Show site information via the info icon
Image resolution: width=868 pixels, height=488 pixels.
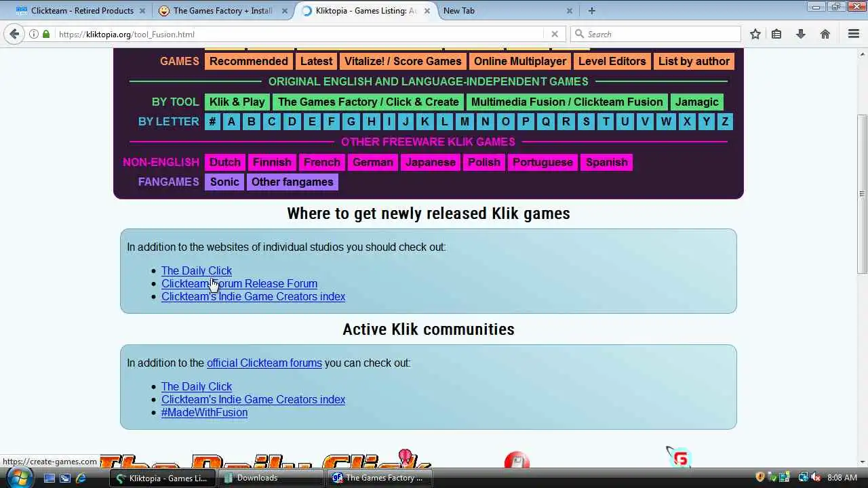[x=33, y=34]
